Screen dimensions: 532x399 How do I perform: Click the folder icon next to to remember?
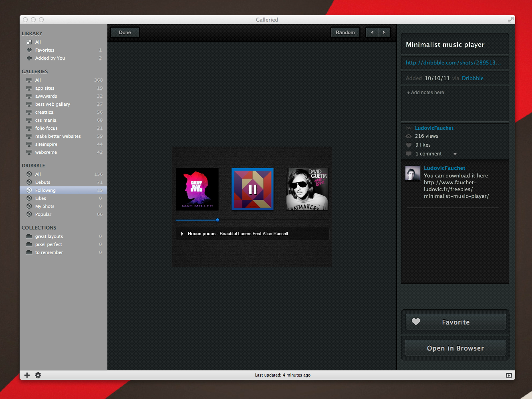coord(29,252)
